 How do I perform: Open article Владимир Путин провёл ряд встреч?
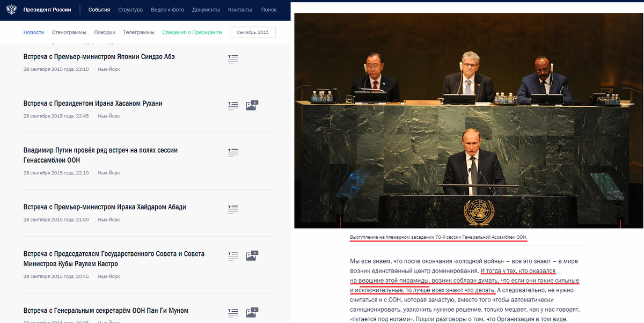tap(100, 155)
